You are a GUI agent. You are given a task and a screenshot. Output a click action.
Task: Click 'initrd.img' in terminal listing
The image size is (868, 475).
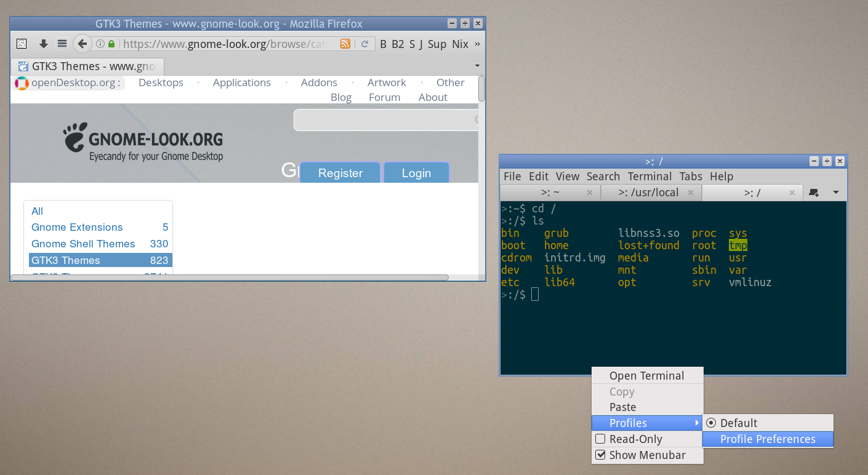[574, 258]
